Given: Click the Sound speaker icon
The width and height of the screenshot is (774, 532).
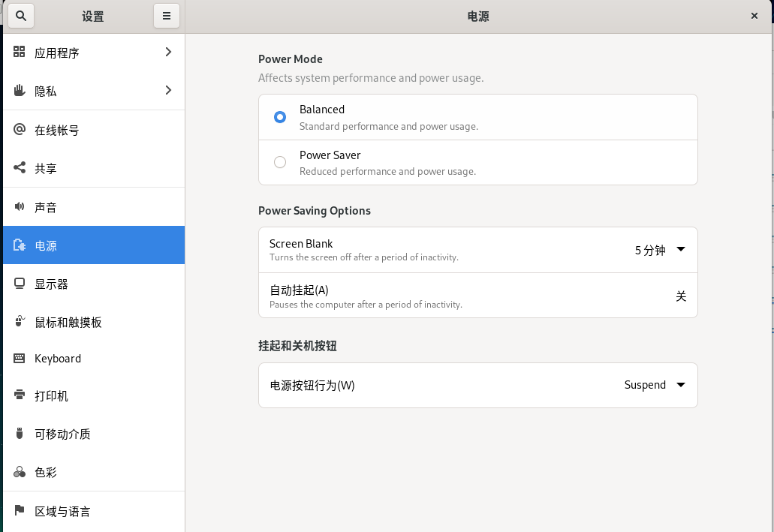Looking at the screenshot, I should (20, 207).
